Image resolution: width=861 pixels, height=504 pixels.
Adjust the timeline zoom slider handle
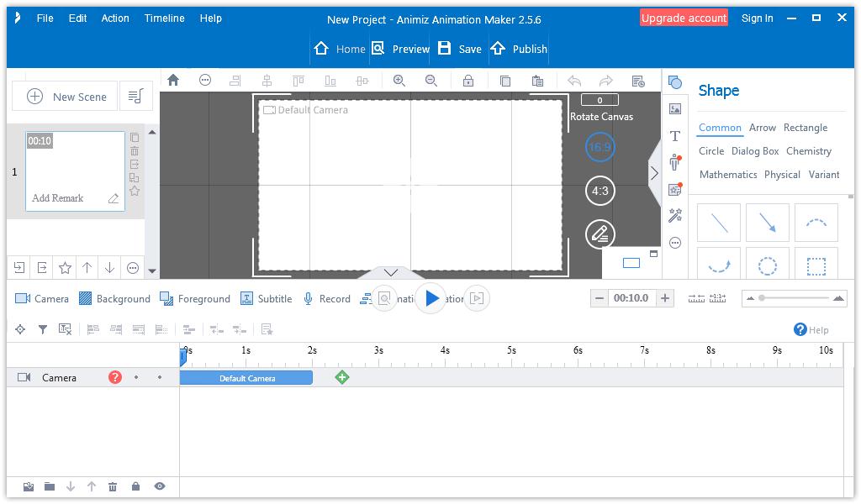point(762,298)
